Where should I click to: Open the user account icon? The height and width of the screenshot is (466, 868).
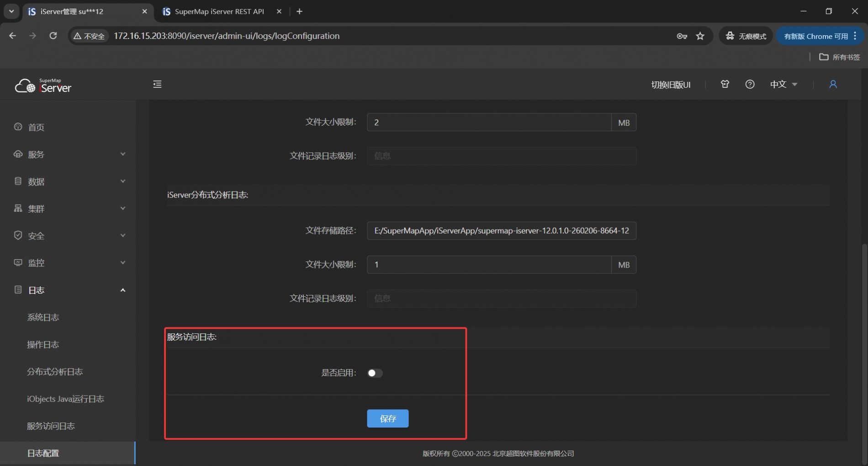point(833,84)
